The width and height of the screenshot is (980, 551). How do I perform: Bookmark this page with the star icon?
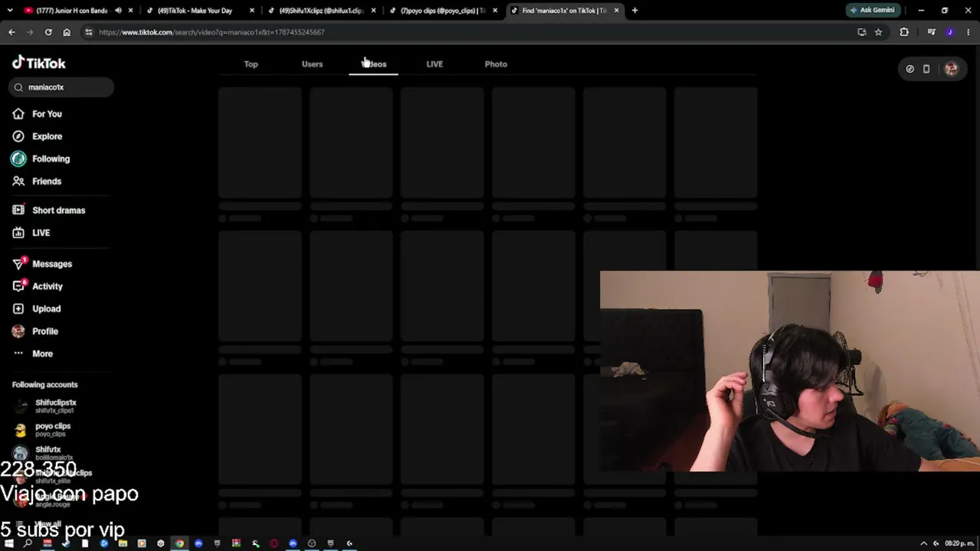click(878, 32)
